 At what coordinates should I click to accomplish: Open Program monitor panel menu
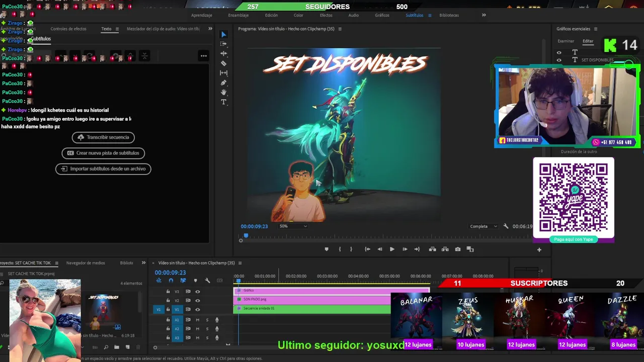point(340,29)
